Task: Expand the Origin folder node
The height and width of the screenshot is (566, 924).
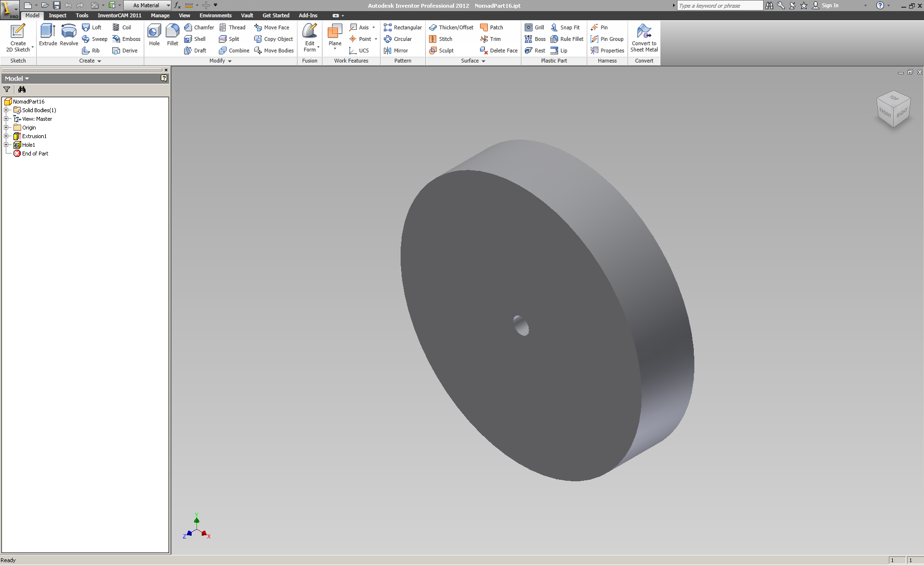Action: click(x=6, y=128)
